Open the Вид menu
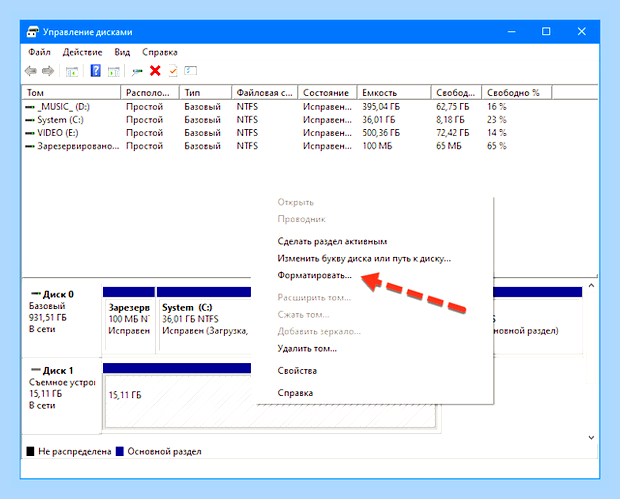The width and height of the screenshot is (620, 499). (x=122, y=52)
